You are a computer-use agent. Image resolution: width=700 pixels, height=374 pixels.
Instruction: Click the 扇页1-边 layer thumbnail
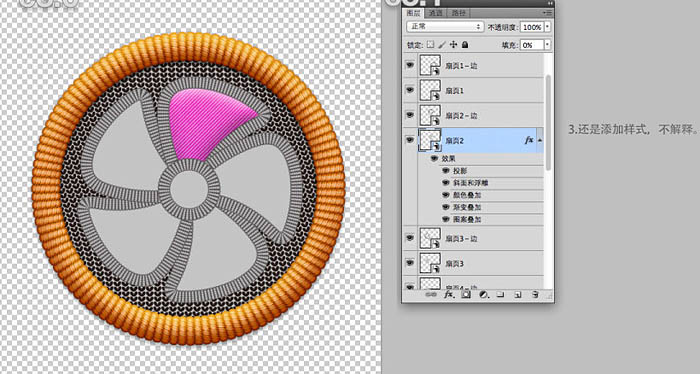[430, 65]
